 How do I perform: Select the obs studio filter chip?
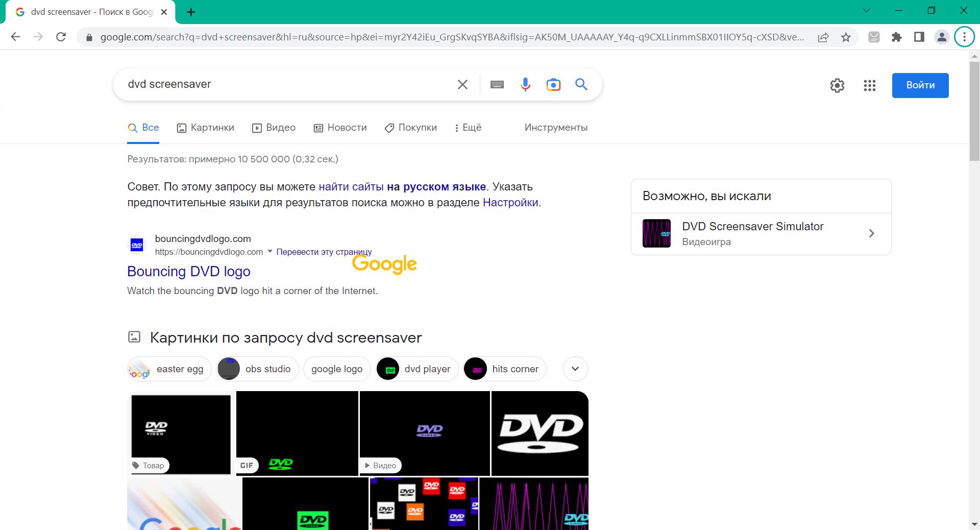point(258,369)
